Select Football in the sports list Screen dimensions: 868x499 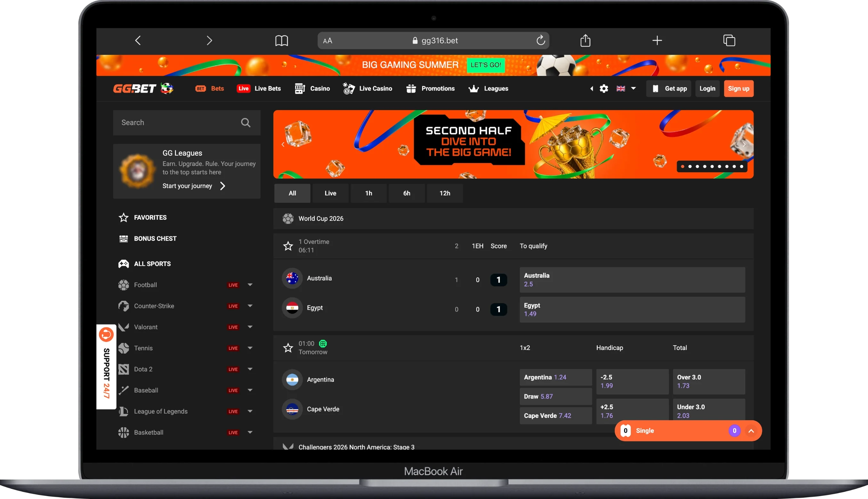[x=145, y=285]
